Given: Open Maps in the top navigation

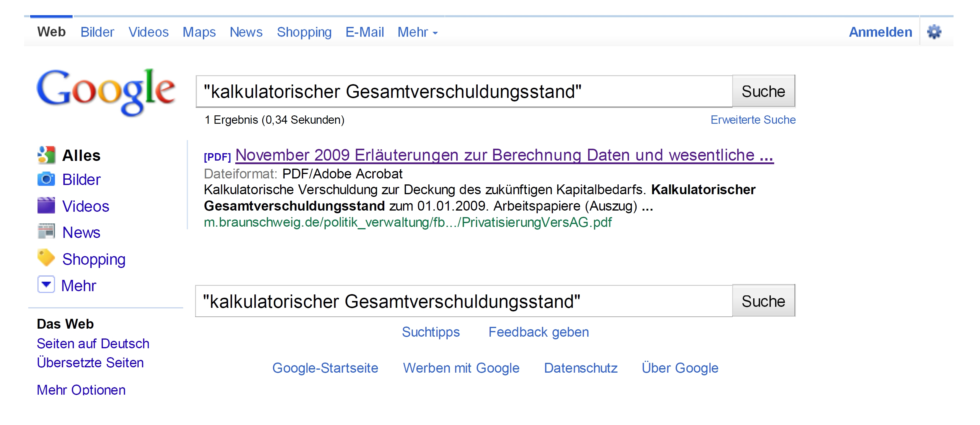Looking at the screenshot, I should pos(199,32).
